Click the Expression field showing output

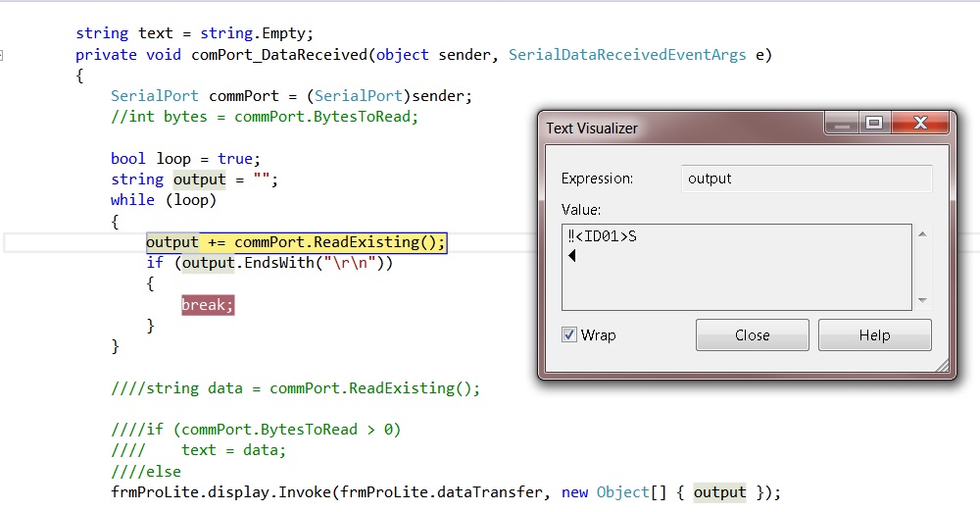coord(807,179)
